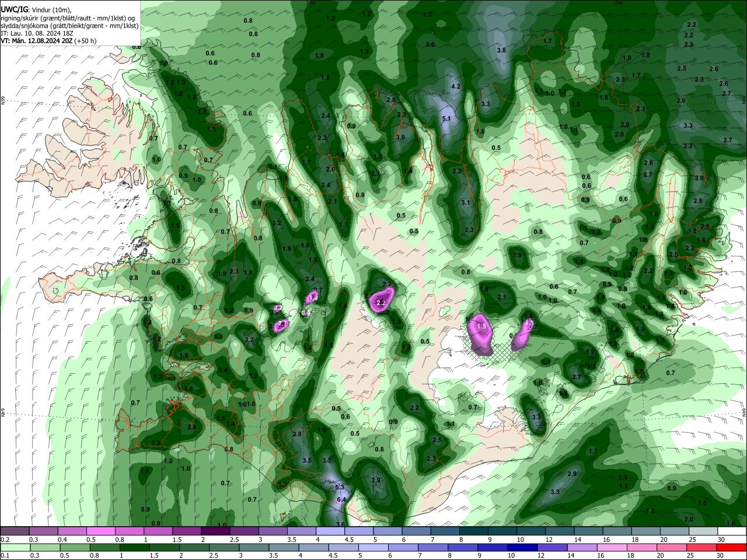Screen dimensions: 747x560
Task: Click the dark green 1 mm rain legend swatch
Action: pyautogui.click(x=134, y=547)
